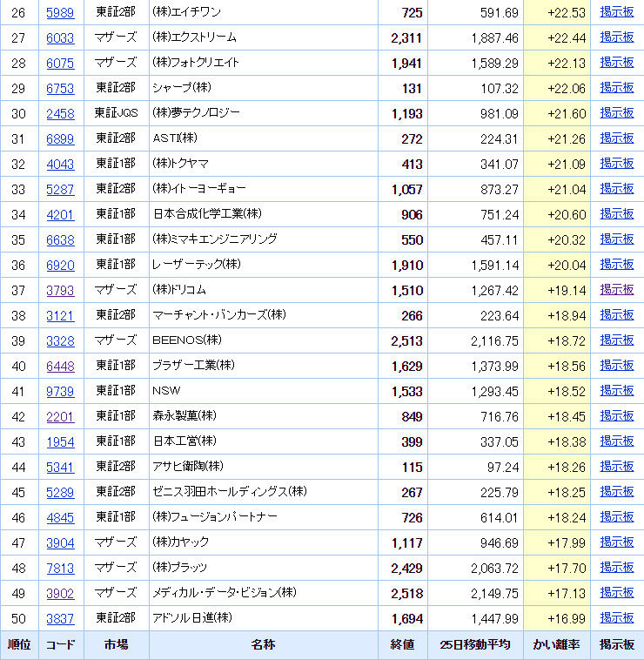Open stock code 4845 link
This screenshot has height=660, width=644.
[60, 518]
